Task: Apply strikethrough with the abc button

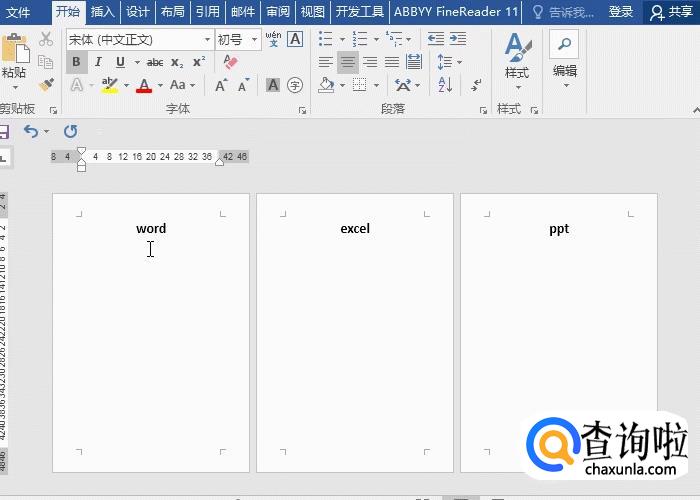Action: 155,62
